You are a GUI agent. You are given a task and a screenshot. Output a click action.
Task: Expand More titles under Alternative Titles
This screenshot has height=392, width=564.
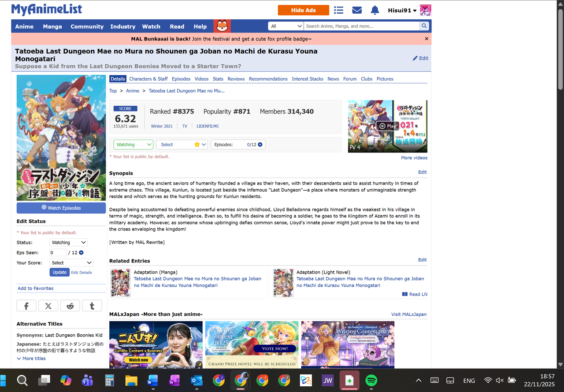(x=31, y=359)
